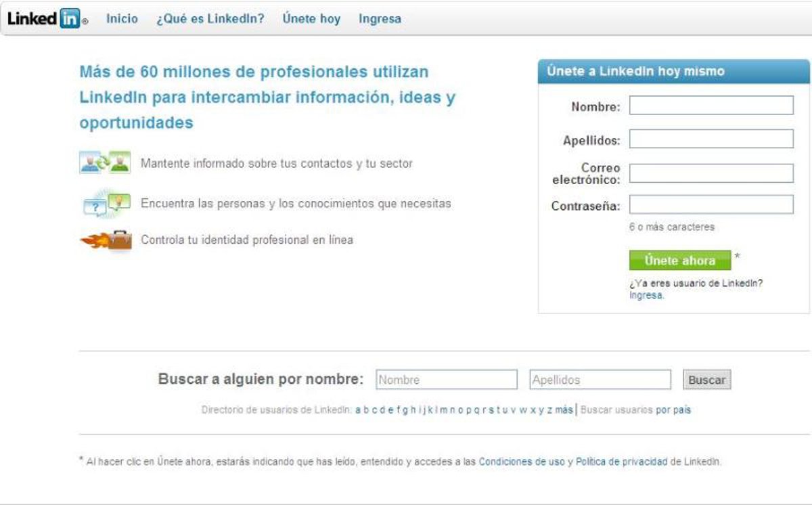Screen dimensions: 812x505
Task: Click the Apellidos signup input field
Action: (710, 139)
